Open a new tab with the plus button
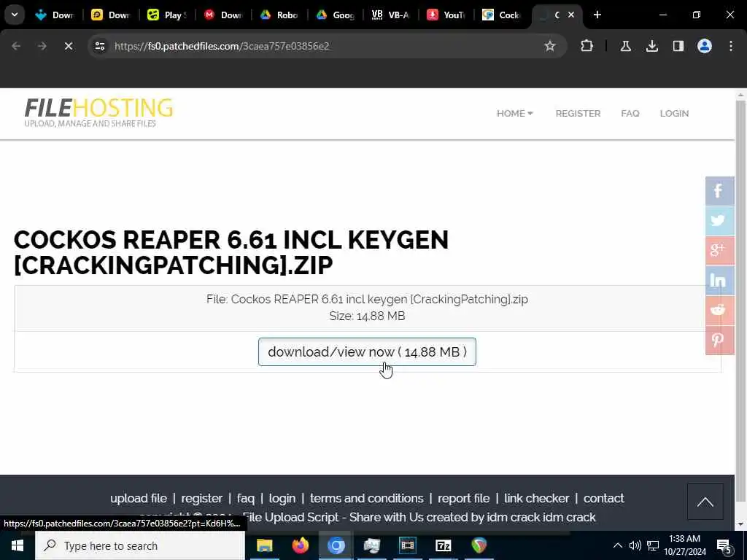This screenshot has height=560, width=747. (597, 15)
